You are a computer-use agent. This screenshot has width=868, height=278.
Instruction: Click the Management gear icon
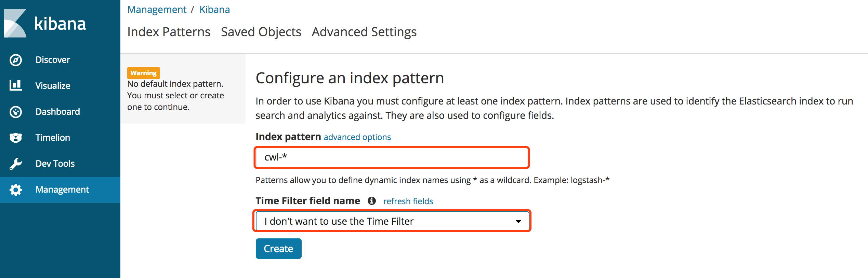(x=16, y=190)
